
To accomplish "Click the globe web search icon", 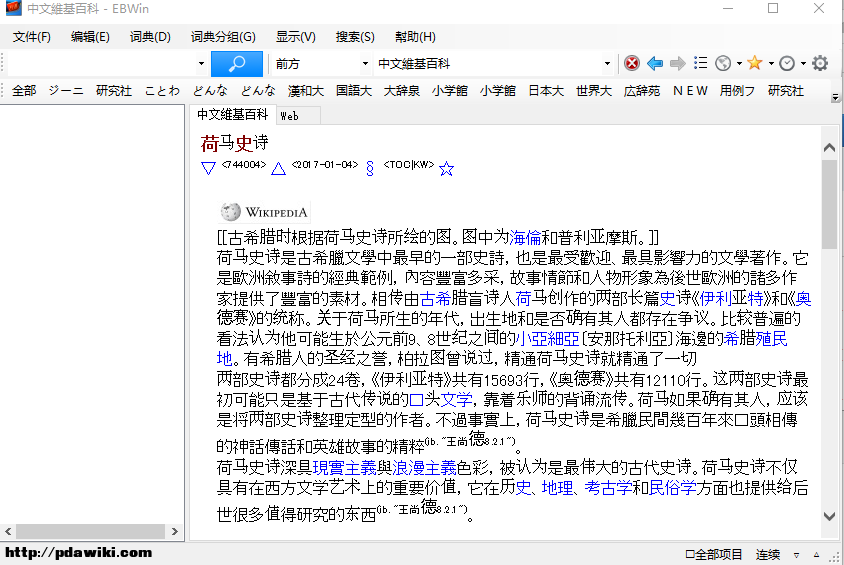I will coord(723,63).
